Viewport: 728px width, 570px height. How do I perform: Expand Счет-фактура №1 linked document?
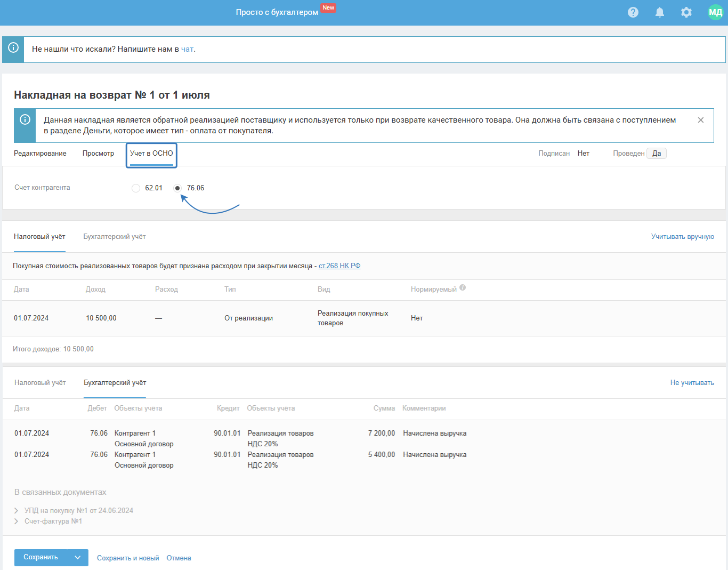pos(17,521)
